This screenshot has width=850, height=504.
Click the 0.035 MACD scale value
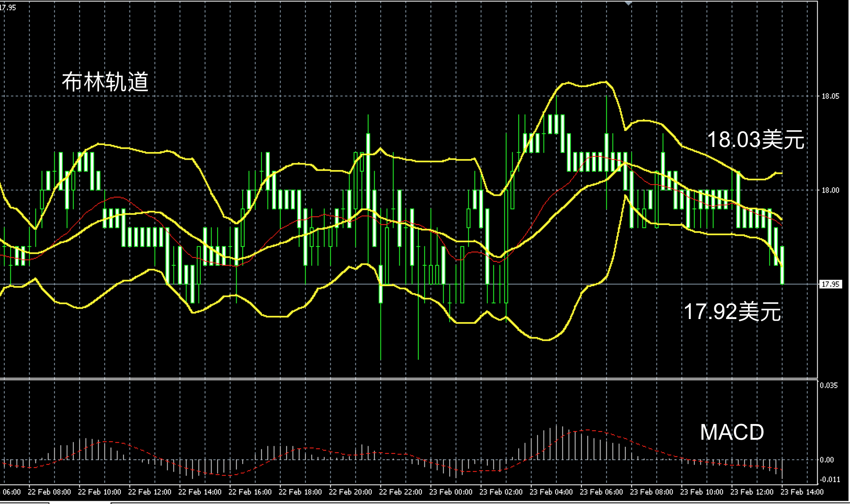(828, 385)
